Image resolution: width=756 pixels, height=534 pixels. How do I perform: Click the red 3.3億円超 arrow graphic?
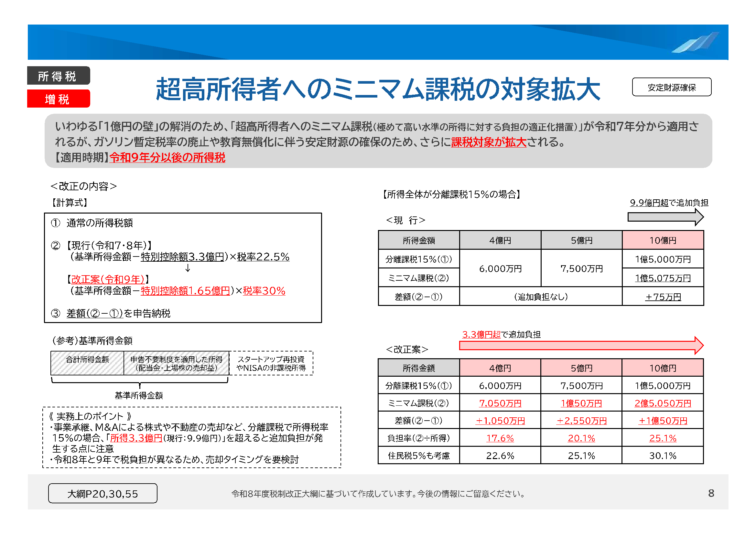(581, 345)
